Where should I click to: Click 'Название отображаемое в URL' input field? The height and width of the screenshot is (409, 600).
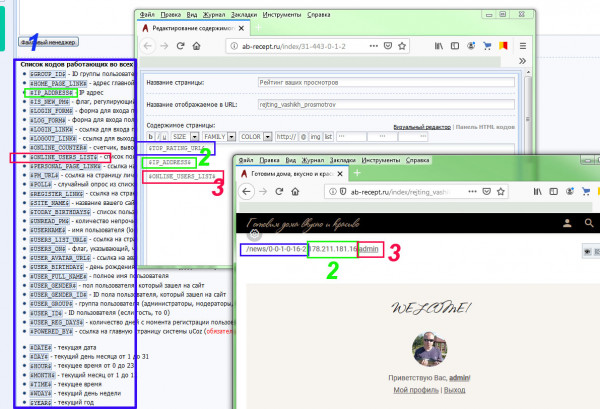click(x=386, y=104)
